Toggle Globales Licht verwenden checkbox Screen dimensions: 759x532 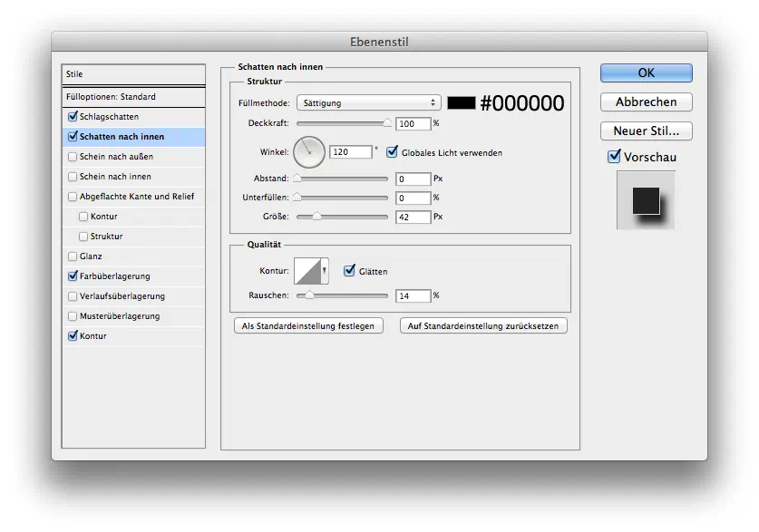pyautogui.click(x=393, y=152)
